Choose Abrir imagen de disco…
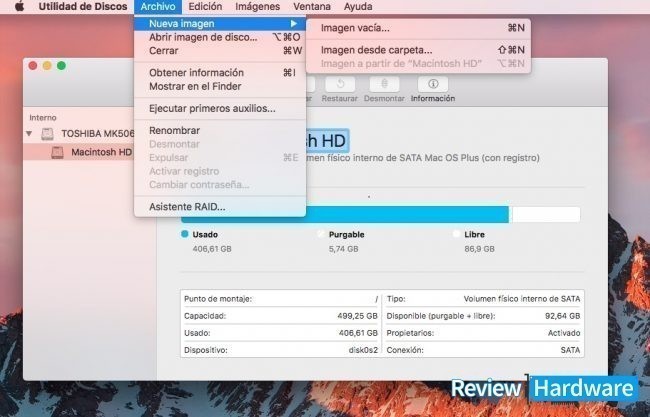Image resolution: width=650 pixels, height=417 pixels. pos(220,37)
